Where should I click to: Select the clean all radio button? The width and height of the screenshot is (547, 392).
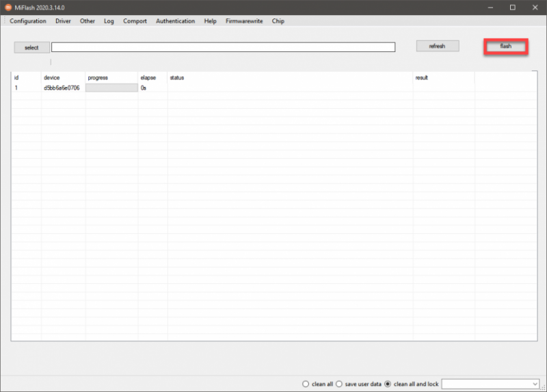click(306, 384)
